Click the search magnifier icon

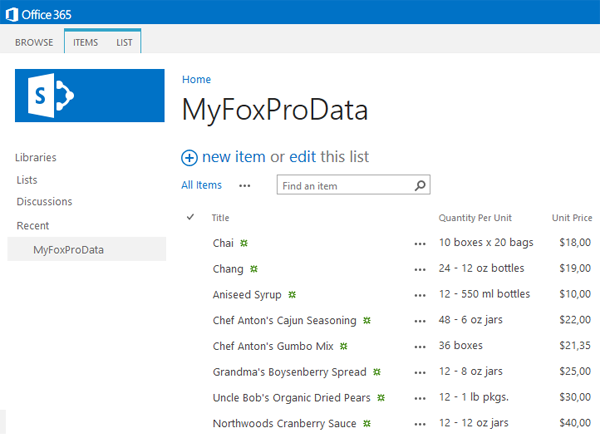421,185
